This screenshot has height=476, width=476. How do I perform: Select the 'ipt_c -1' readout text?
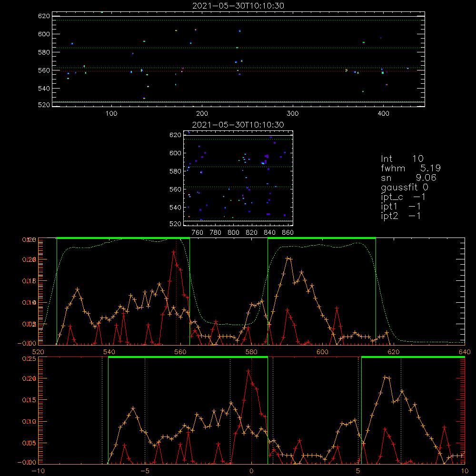click(404, 198)
